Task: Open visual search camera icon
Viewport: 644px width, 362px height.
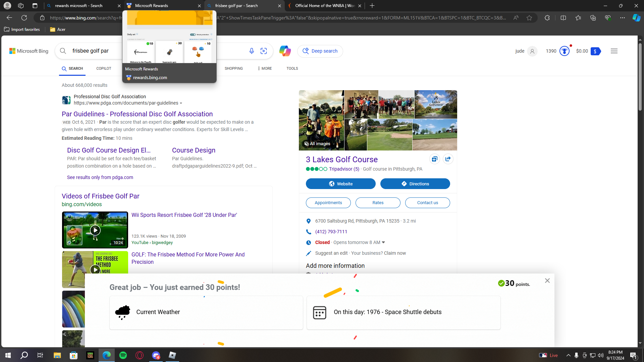Action: click(x=264, y=51)
